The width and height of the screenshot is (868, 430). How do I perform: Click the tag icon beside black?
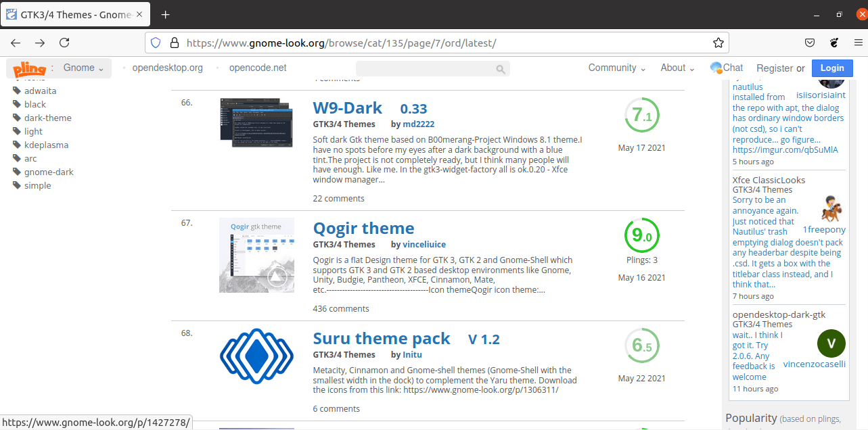[17, 104]
